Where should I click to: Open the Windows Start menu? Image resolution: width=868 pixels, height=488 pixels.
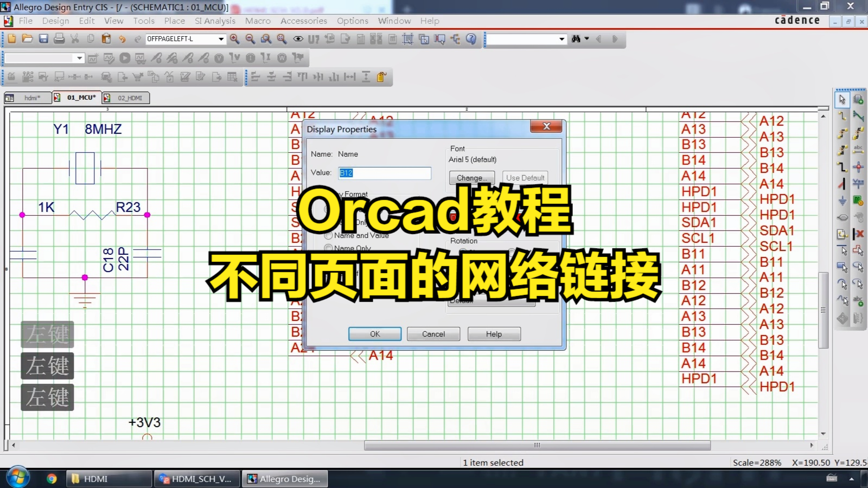(x=17, y=478)
